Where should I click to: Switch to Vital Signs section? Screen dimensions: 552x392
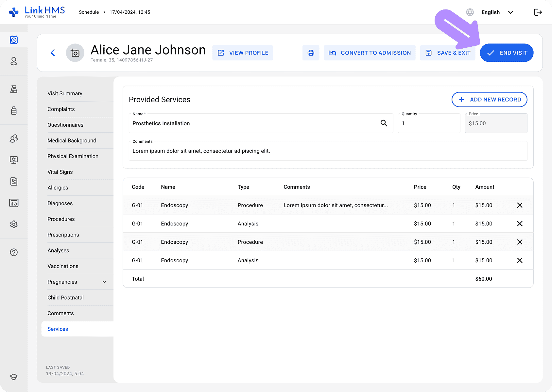click(x=60, y=172)
